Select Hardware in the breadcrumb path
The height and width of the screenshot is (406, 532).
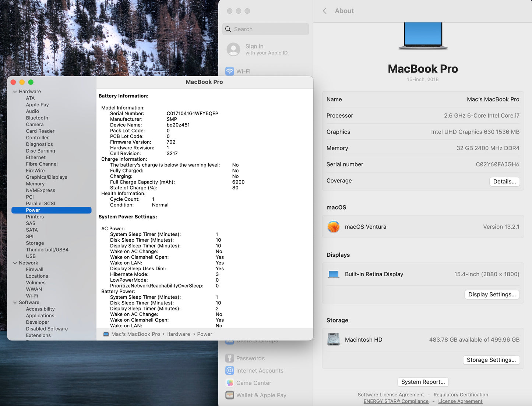[178, 334]
